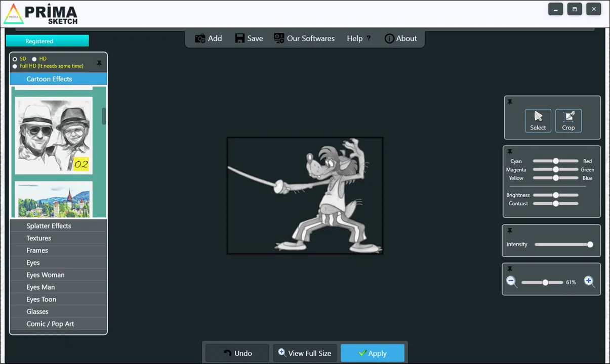This screenshot has height=364, width=610.
Task: Click the Undo button
Action: coord(238,353)
